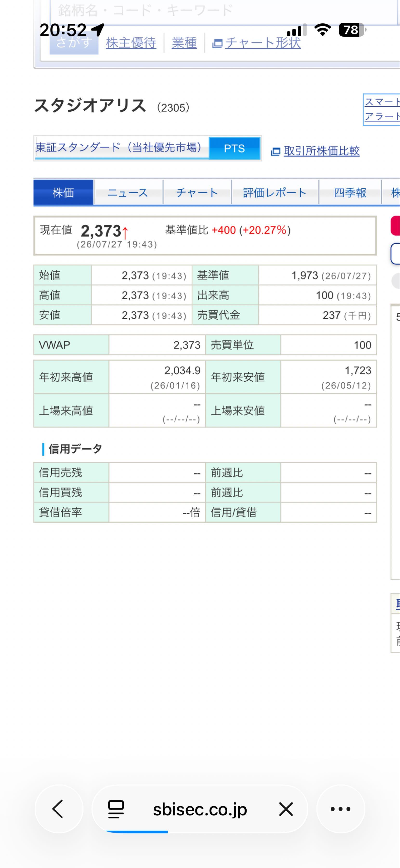The width and height of the screenshot is (400, 868).
Task: Click the スタジオアリス stock name heading
Action: pyautogui.click(x=90, y=105)
